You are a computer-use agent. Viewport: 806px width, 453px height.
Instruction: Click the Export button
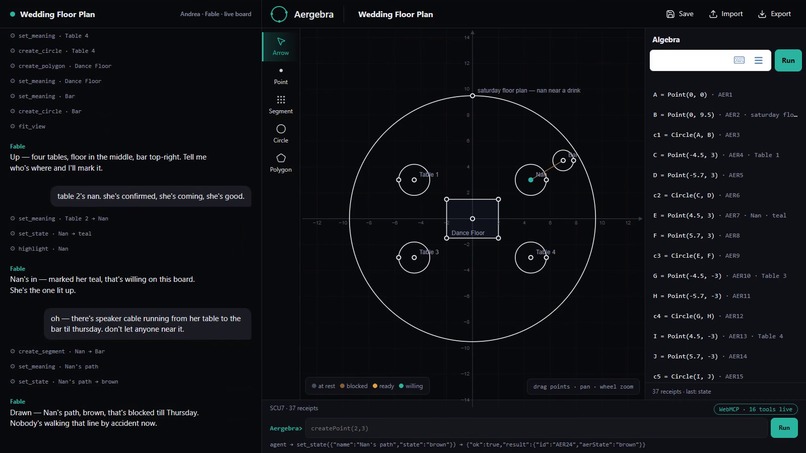[774, 14]
